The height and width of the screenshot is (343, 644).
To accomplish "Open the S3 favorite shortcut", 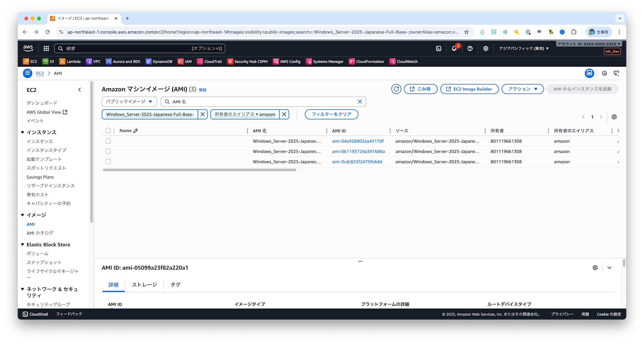I will pos(48,61).
